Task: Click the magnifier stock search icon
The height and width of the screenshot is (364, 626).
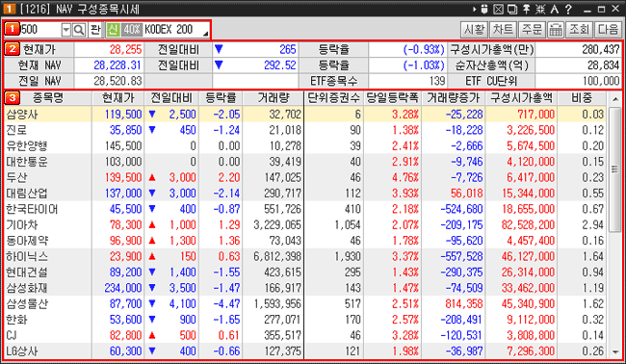Action: pyautogui.click(x=79, y=30)
